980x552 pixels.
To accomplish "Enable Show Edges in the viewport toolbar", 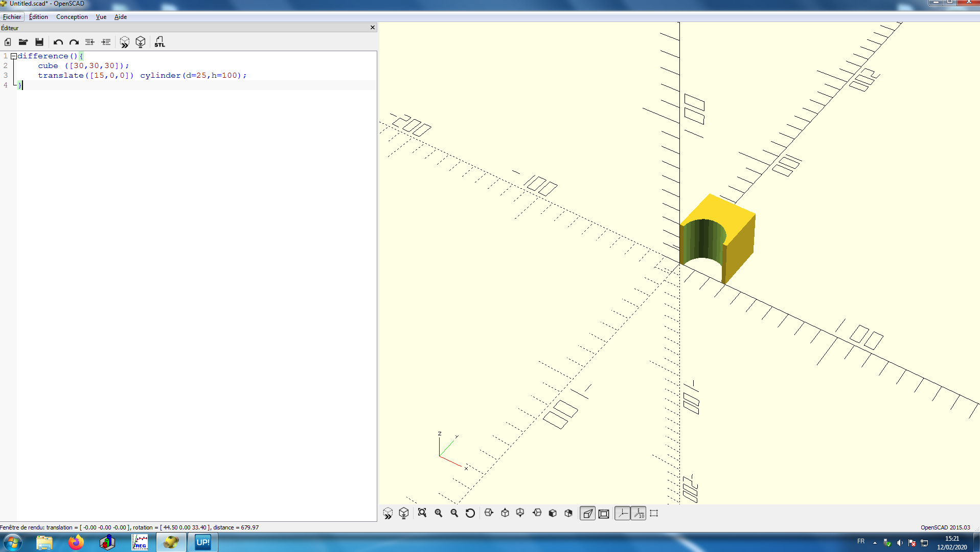I will (654, 513).
